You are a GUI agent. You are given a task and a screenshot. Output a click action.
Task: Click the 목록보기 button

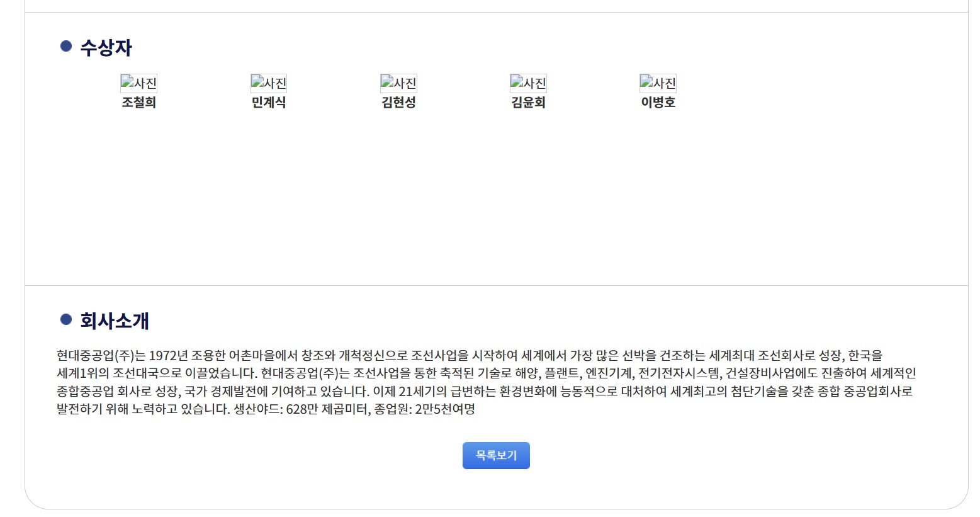(496, 455)
